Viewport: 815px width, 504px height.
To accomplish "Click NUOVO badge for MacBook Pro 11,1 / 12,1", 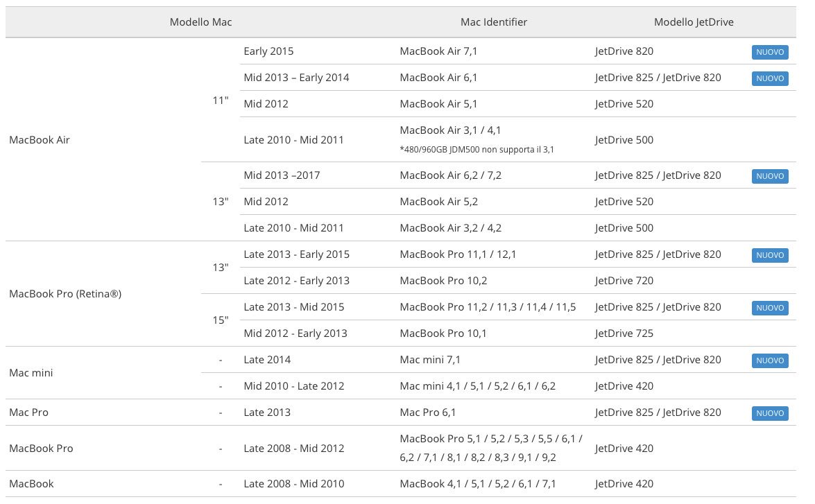I will pyautogui.click(x=769, y=255).
